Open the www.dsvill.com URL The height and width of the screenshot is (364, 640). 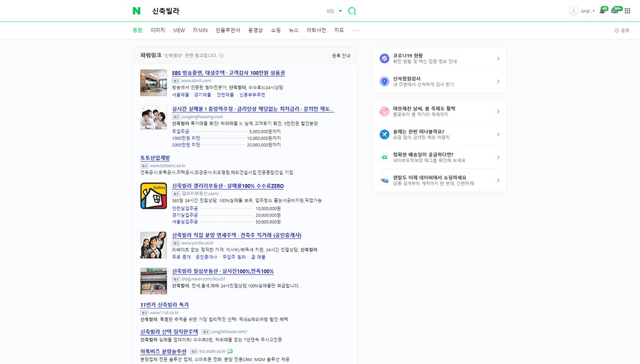196,80
